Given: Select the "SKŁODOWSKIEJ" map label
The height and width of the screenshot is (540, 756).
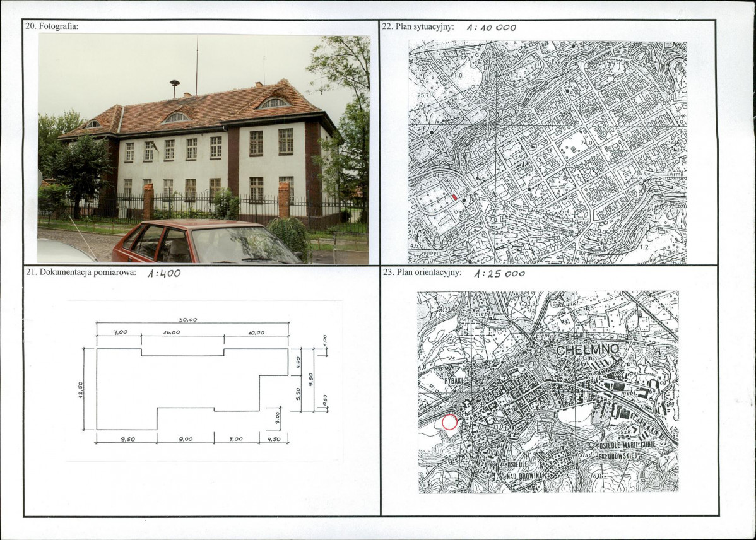Looking at the screenshot, I should point(618,455).
